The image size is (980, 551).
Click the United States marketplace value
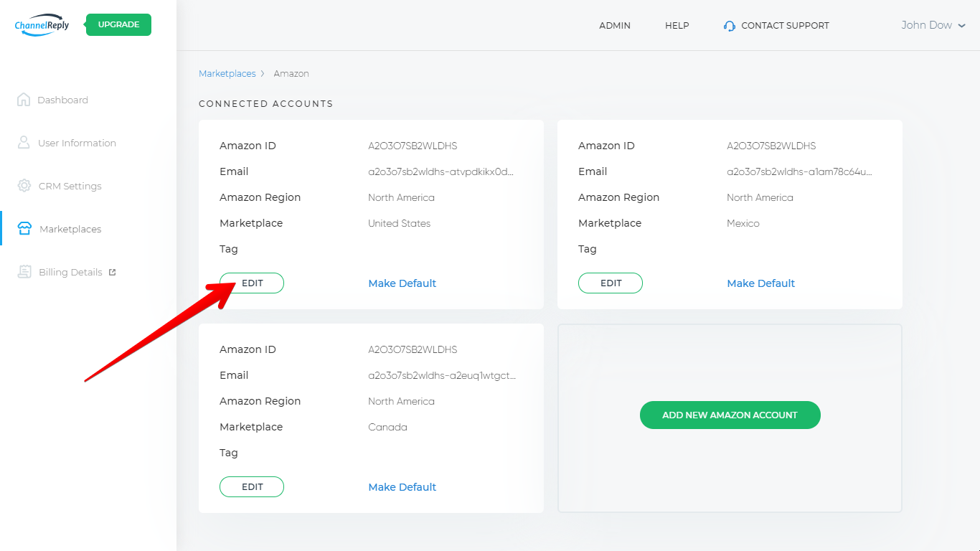(399, 223)
